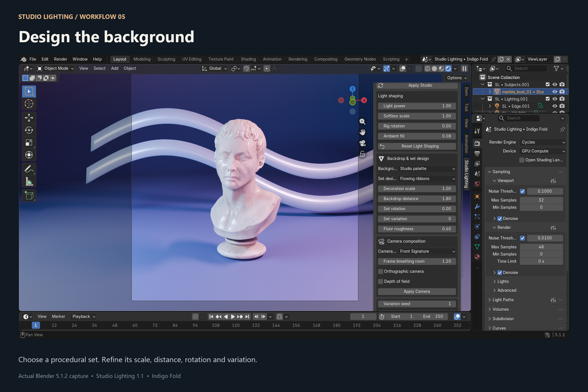Viewport: 588px width, 392px height.
Task: Click the Add Cube tool
Action: (x=29, y=195)
